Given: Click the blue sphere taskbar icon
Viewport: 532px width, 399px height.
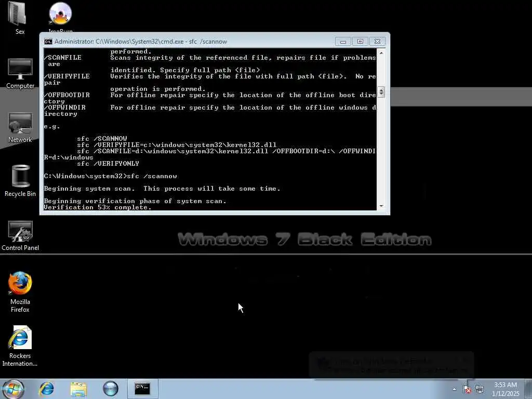Looking at the screenshot, I should (111, 389).
